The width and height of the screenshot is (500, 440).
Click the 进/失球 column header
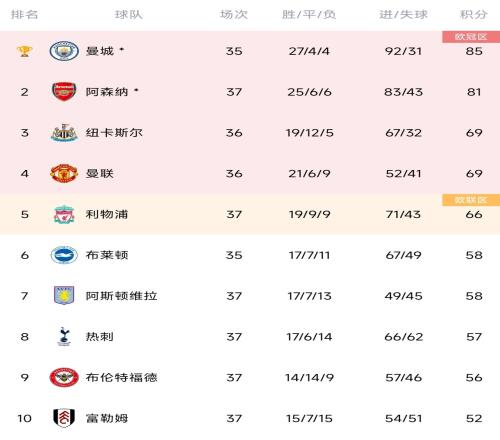tap(403, 14)
